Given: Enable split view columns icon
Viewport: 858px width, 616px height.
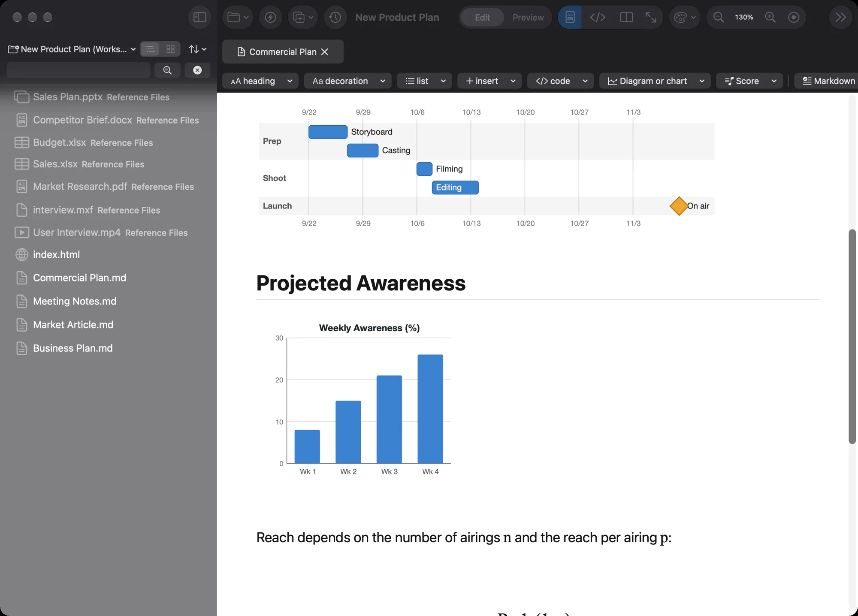Looking at the screenshot, I should click(626, 17).
